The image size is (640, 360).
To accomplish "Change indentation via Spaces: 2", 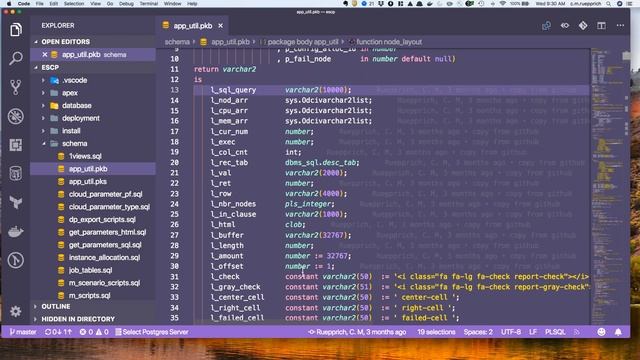I will pos(478,332).
